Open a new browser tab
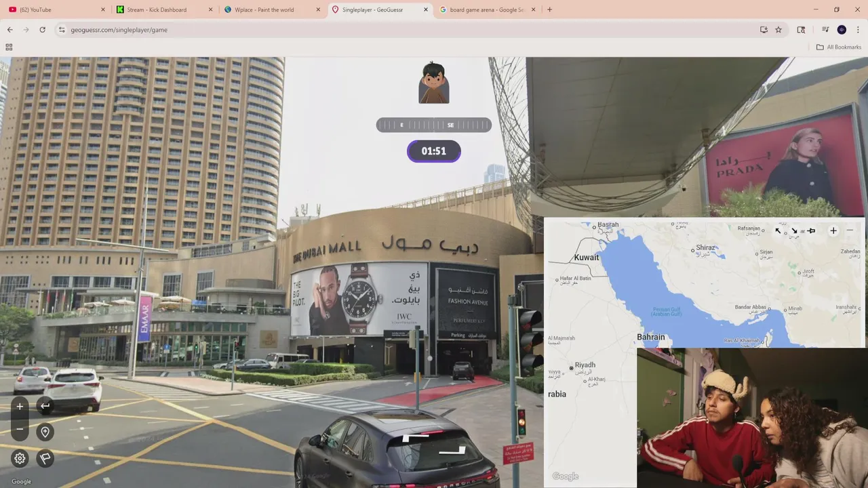Image resolution: width=868 pixels, height=488 pixels. coord(549,9)
